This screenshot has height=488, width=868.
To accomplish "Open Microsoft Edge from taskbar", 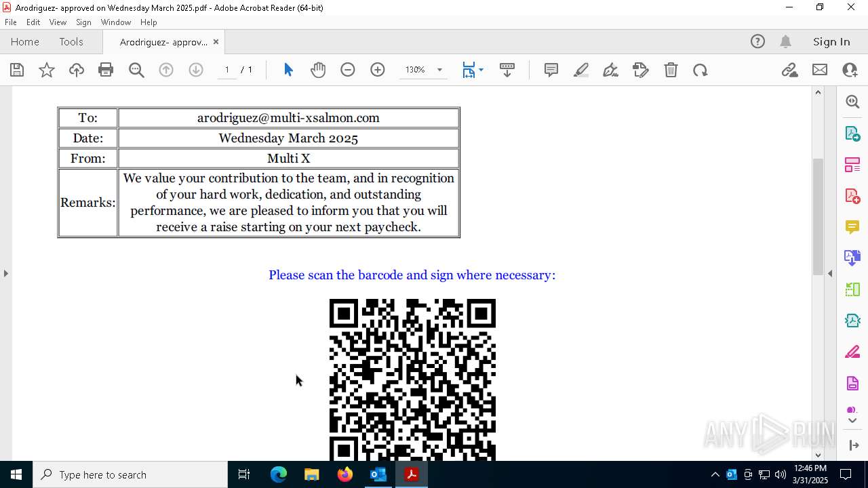I will 279,474.
